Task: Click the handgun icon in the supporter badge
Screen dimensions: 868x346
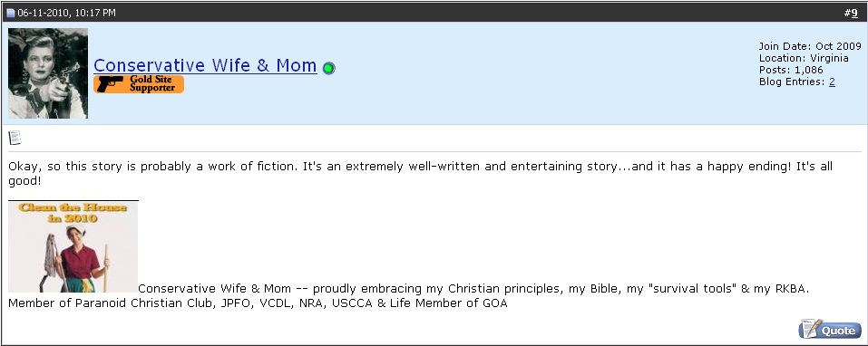Action: click(110, 84)
